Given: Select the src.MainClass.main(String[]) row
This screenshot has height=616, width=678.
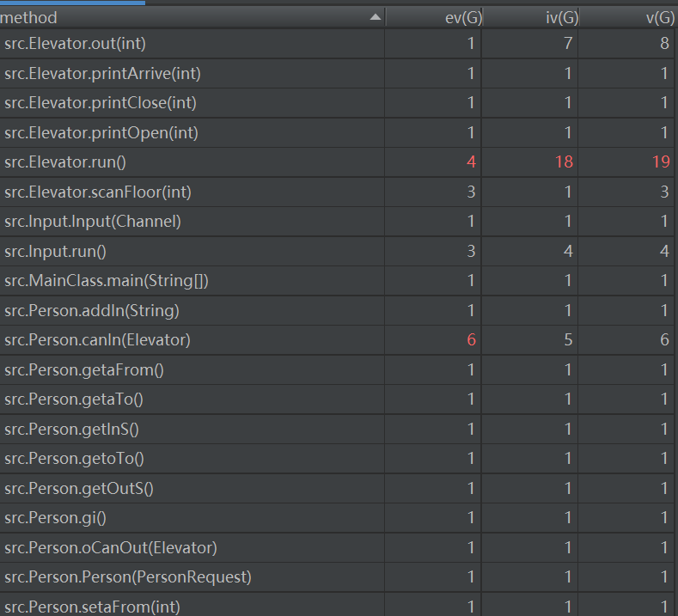Looking at the screenshot, I should coord(337,281).
